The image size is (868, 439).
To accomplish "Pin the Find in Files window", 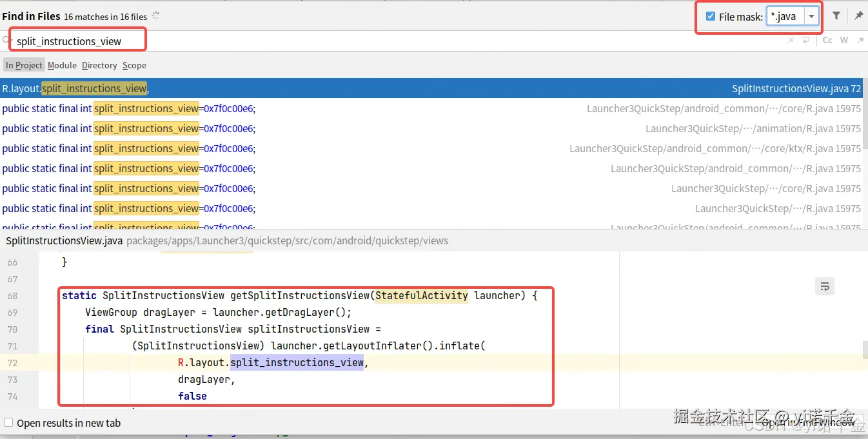I will pos(858,16).
